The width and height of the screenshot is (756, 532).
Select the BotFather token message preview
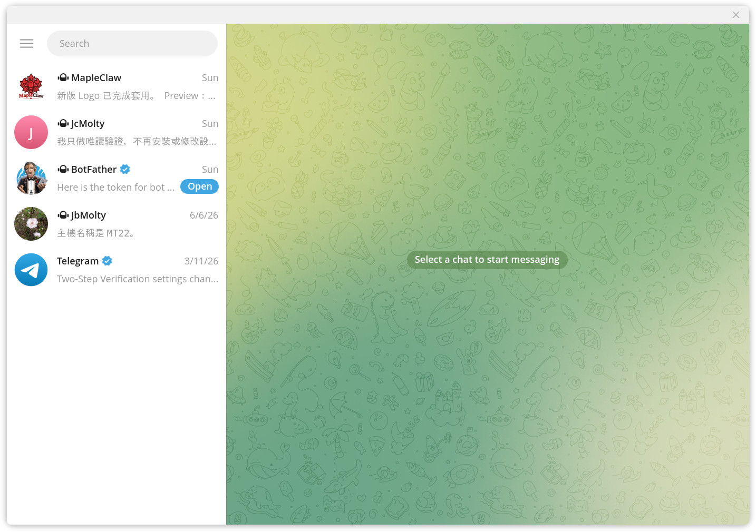click(x=115, y=188)
